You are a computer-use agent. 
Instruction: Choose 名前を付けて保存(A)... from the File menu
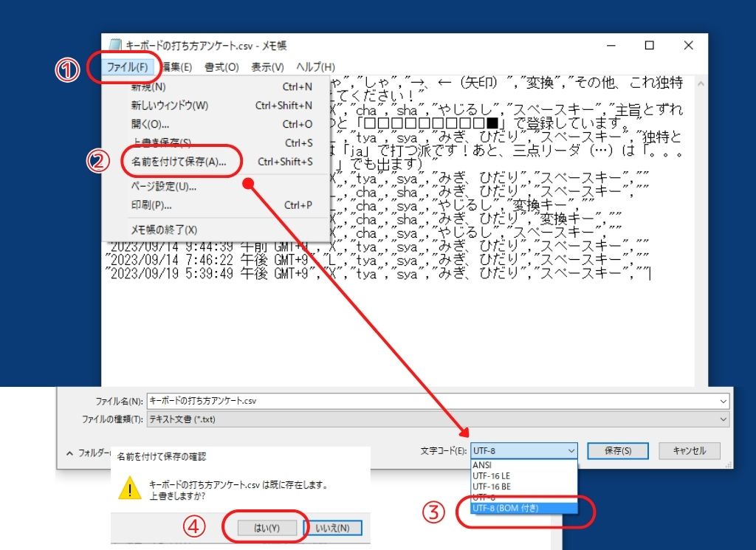click(179, 162)
